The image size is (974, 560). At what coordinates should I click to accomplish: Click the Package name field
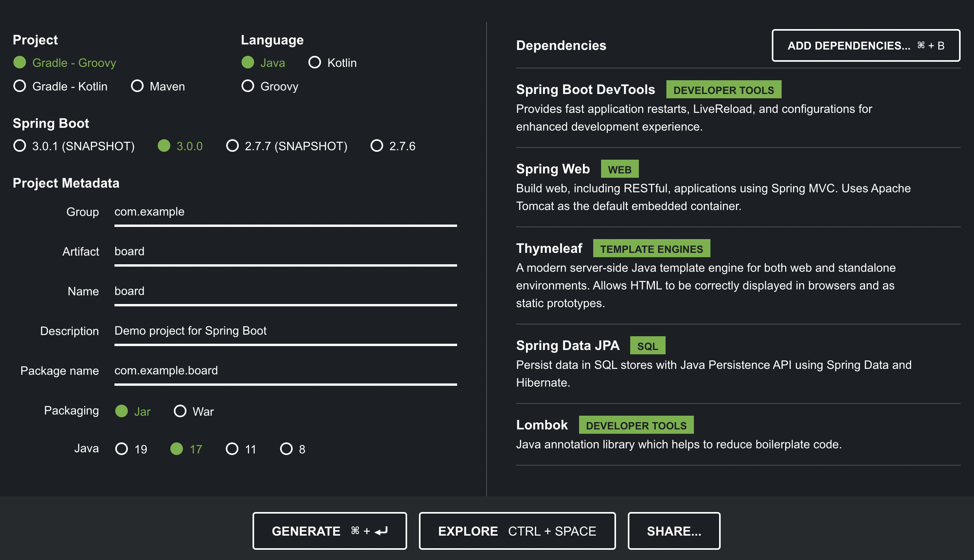(x=285, y=371)
